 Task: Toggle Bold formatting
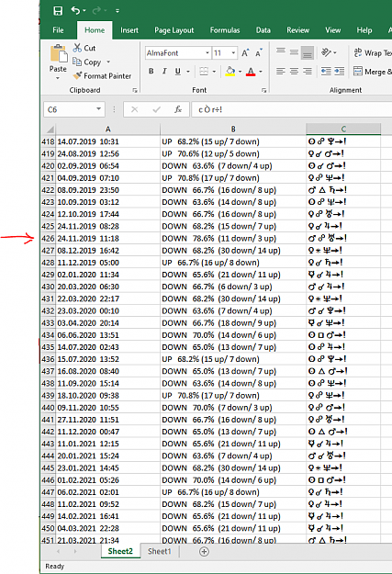[151, 71]
